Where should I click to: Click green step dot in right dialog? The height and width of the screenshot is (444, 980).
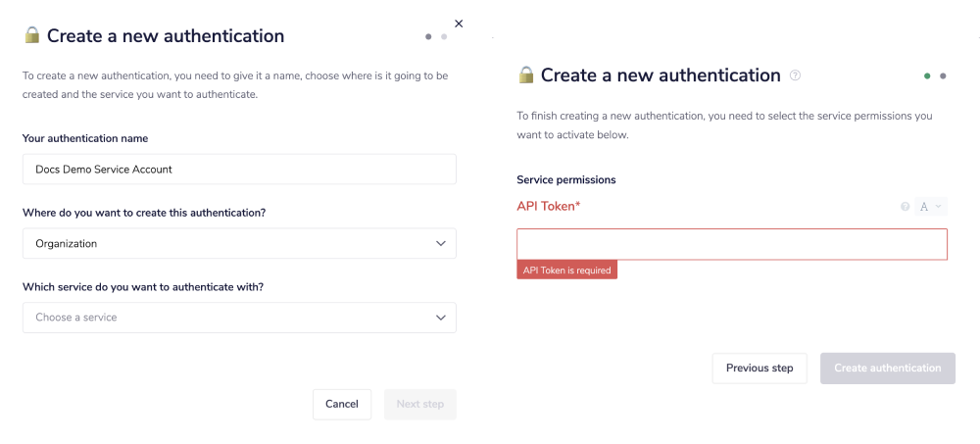(x=927, y=75)
